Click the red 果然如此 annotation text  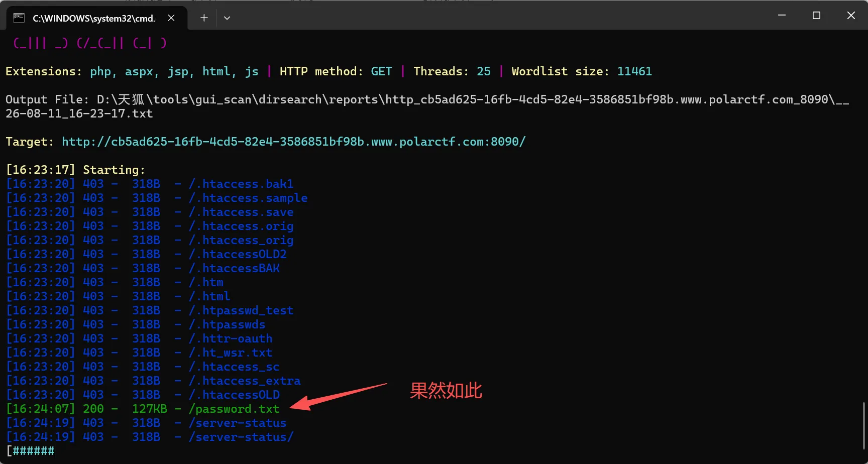coord(446,391)
